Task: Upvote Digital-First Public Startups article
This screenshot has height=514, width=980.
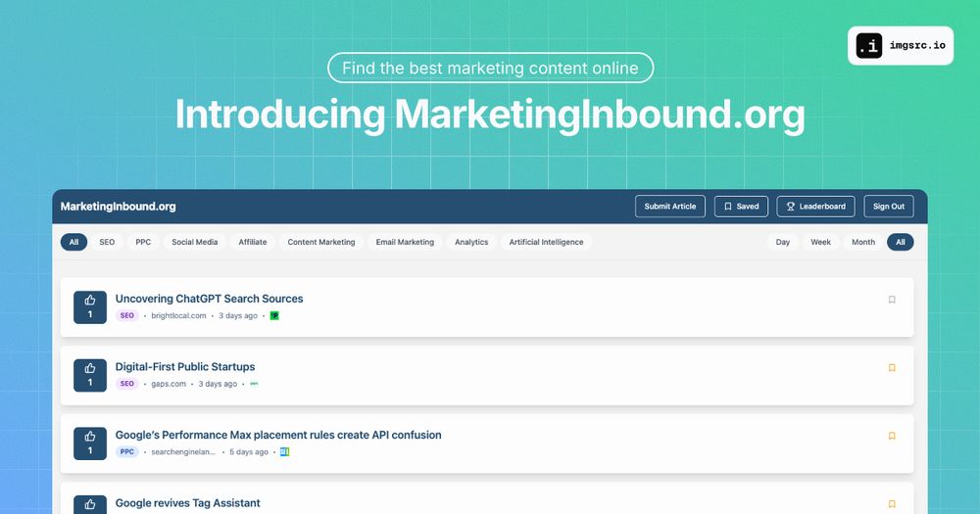Action: (x=90, y=375)
